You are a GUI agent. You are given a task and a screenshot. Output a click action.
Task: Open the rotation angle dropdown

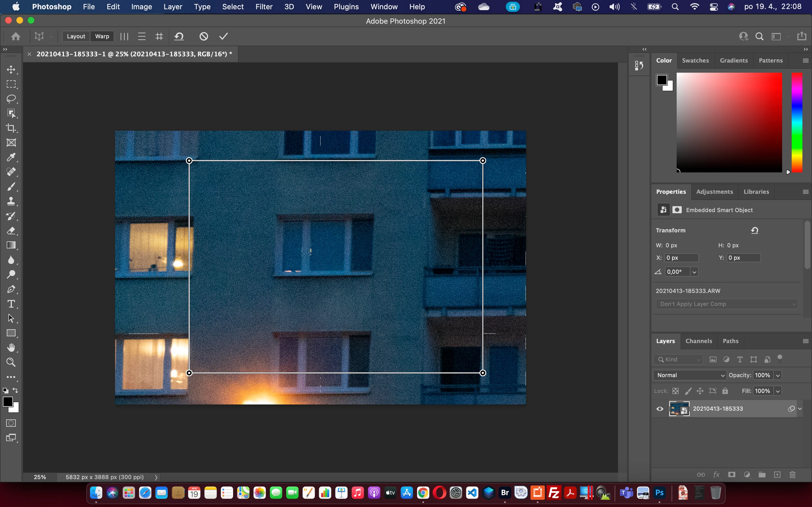click(x=694, y=272)
